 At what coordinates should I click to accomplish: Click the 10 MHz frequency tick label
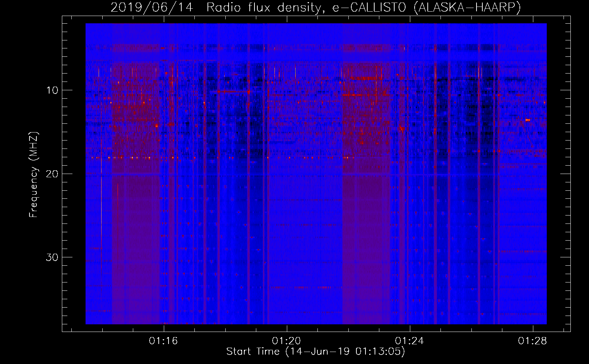[52, 90]
